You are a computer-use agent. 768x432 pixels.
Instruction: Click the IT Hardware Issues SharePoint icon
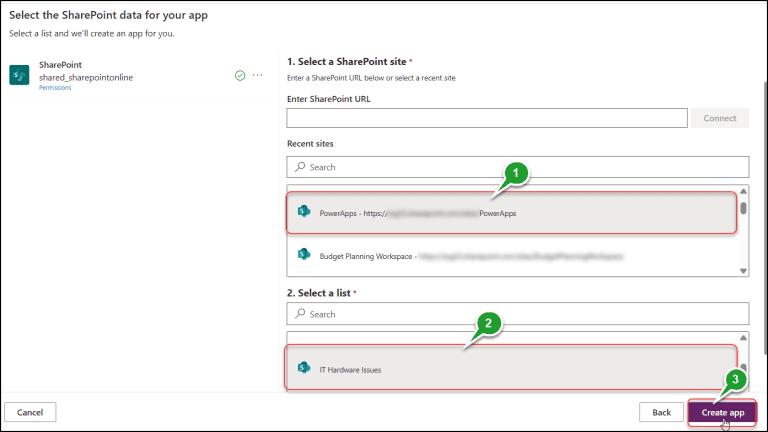pos(304,367)
